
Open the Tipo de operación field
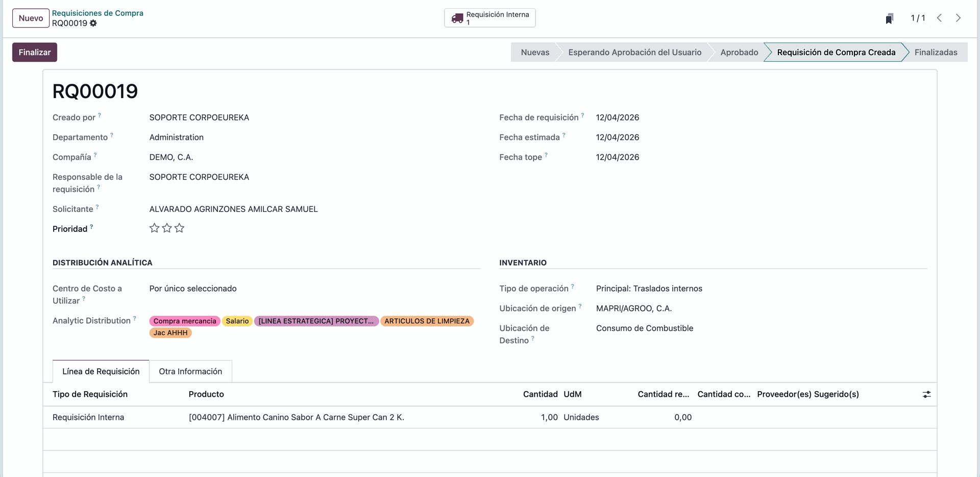point(649,289)
